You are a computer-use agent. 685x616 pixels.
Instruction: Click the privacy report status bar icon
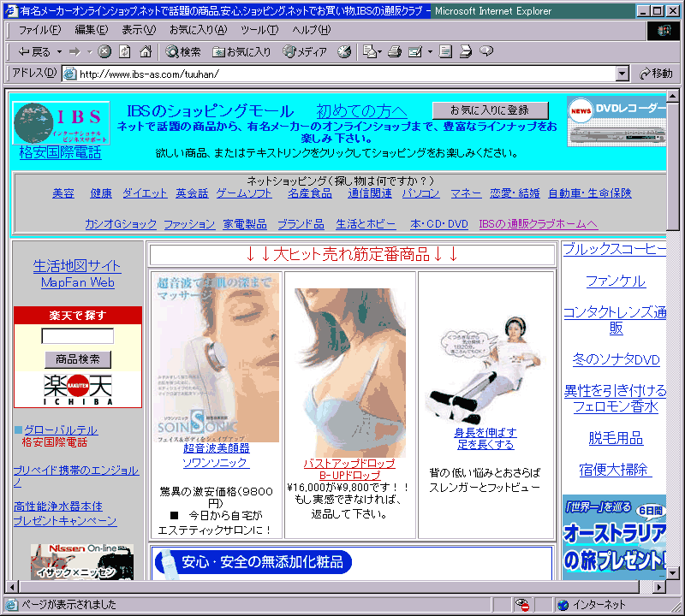click(521, 605)
